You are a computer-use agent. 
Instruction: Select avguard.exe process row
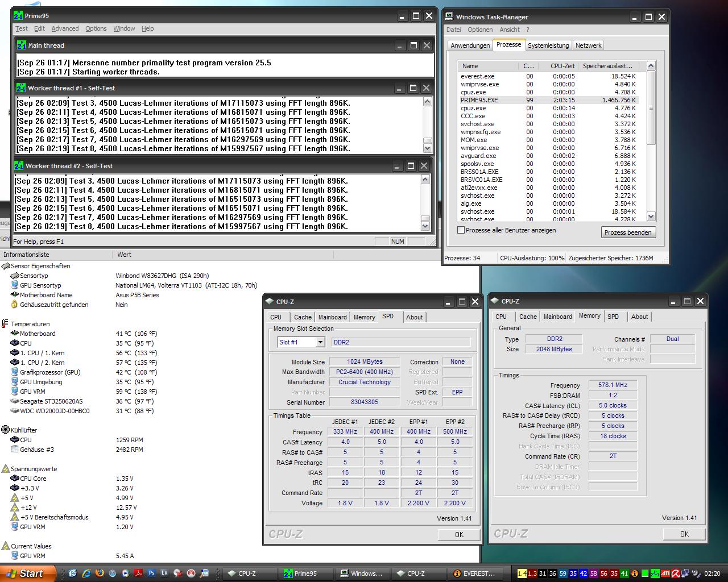(x=549, y=156)
